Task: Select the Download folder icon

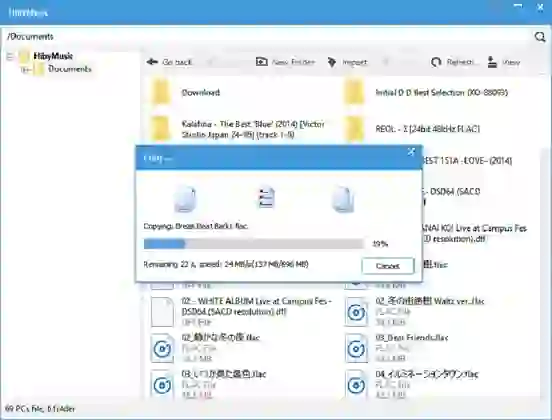Action: pyautogui.click(x=162, y=92)
